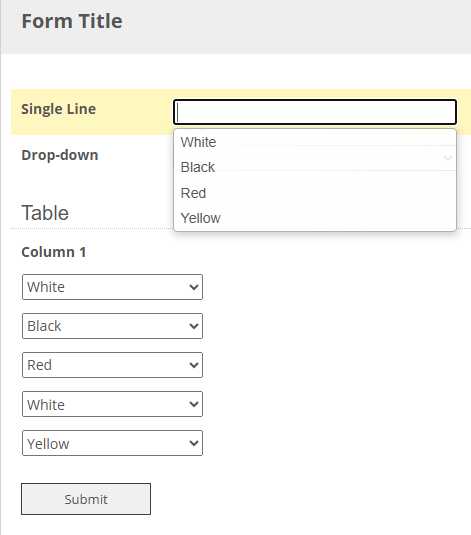Viewport: 471px width, 535px height.
Task: Open the Yellow select in Column 1
Action: coord(112,443)
